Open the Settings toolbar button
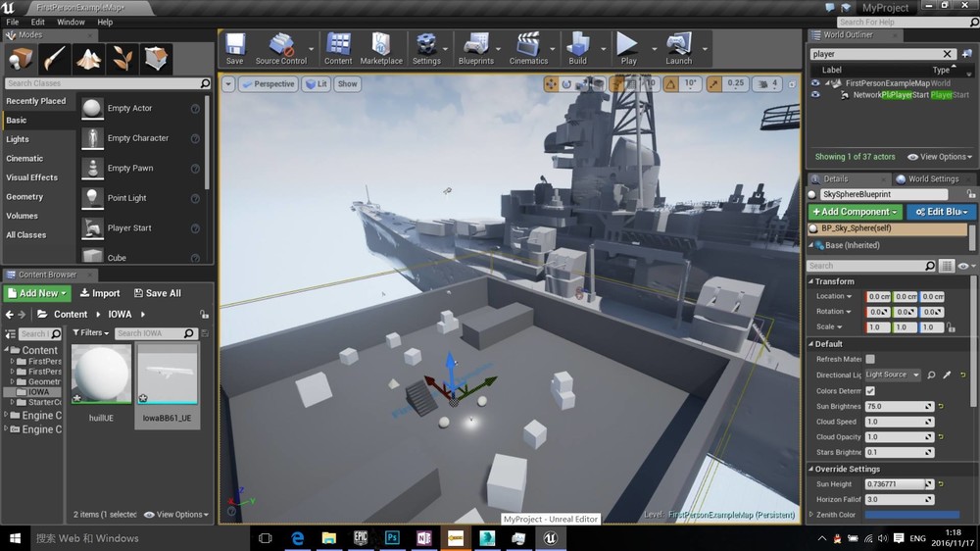Image resolution: width=980 pixels, height=551 pixels. coord(426,49)
